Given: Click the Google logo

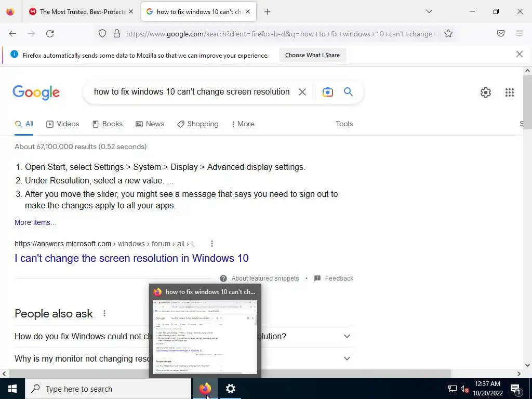Looking at the screenshot, I should [36, 92].
